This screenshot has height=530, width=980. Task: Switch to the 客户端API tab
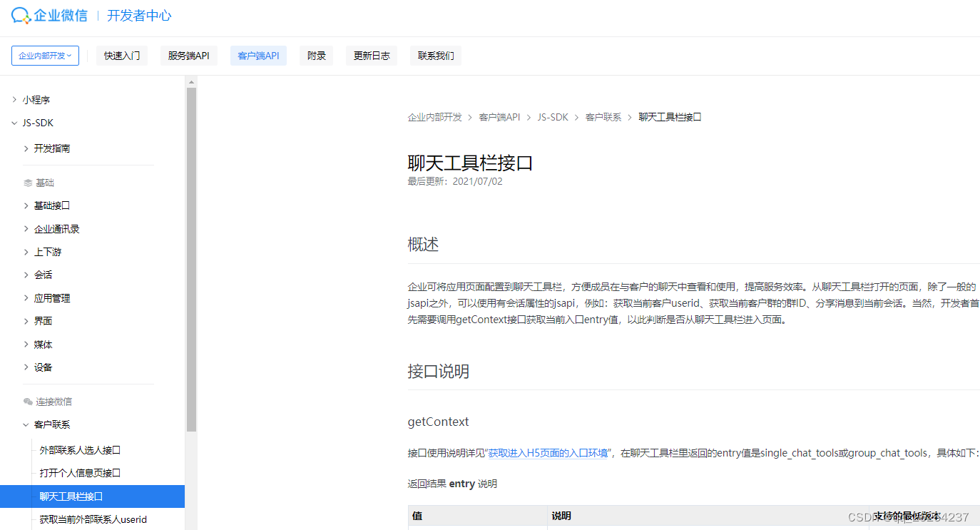[x=258, y=56]
